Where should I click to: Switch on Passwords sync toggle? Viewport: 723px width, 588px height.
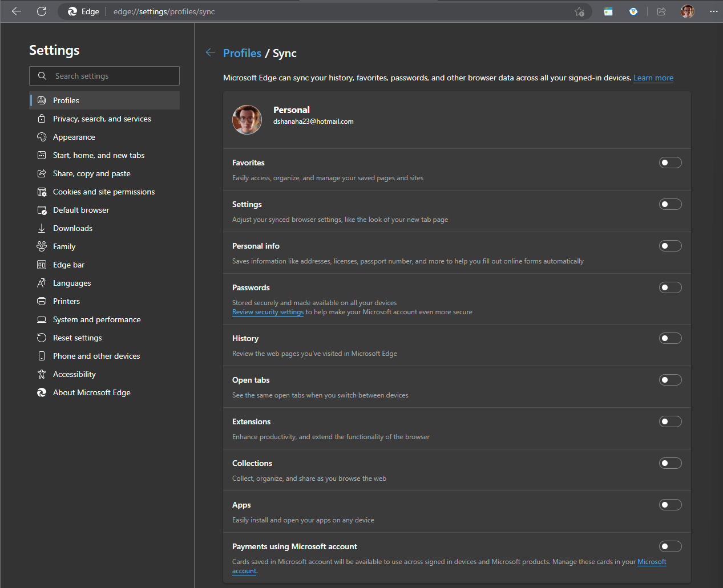click(671, 287)
